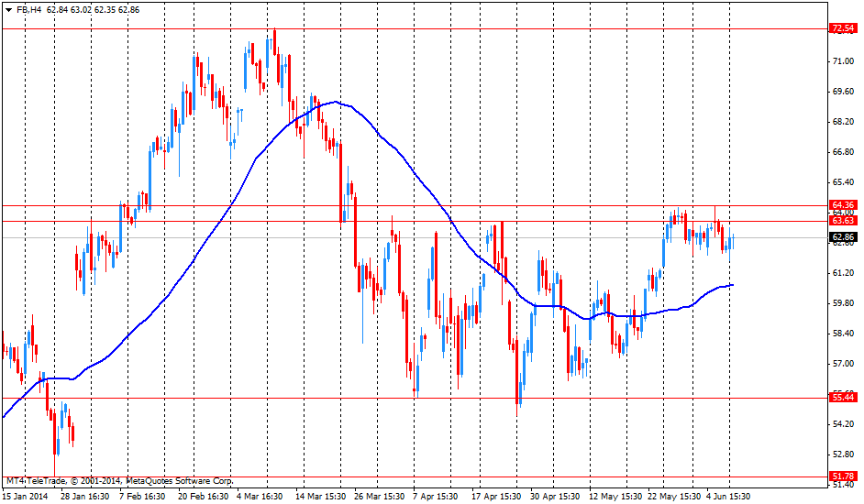Click the chart menu triangle beside FB,H4
The image size is (864, 504).
tap(8, 10)
